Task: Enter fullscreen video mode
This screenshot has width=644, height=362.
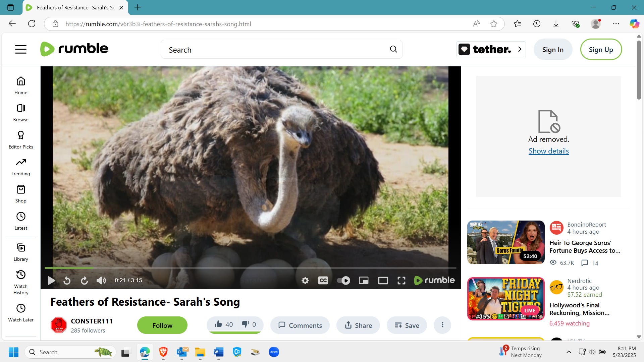Action: point(401,281)
